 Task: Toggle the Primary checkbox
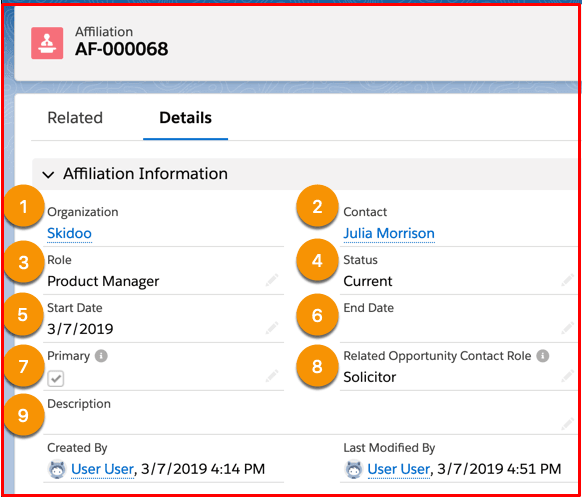[56, 379]
